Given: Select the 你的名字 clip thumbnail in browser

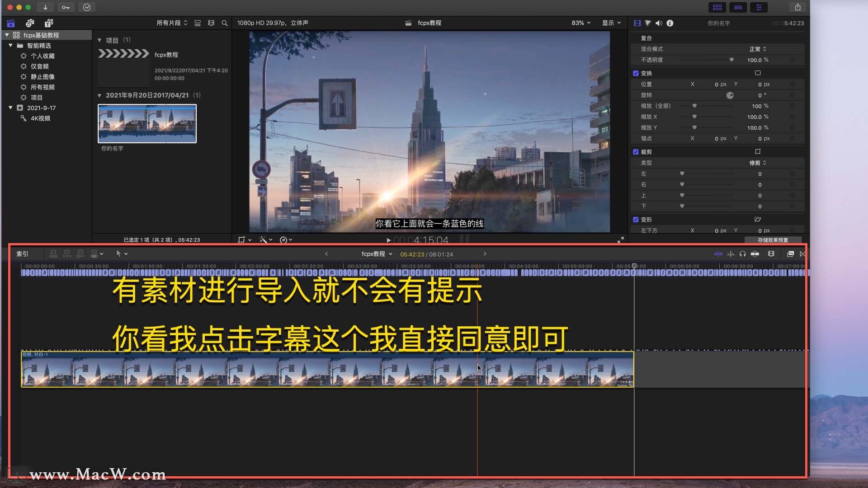Looking at the screenshot, I should click(x=147, y=123).
